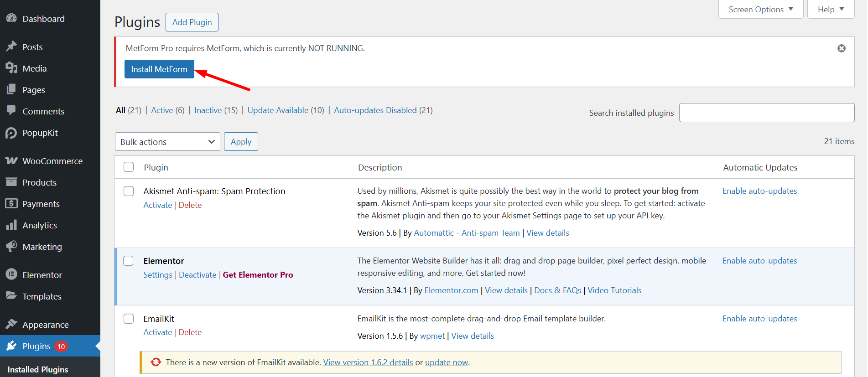Click the red 10 updates badge
The width and height of the screenshot is (868, 377).
point(61,346)
